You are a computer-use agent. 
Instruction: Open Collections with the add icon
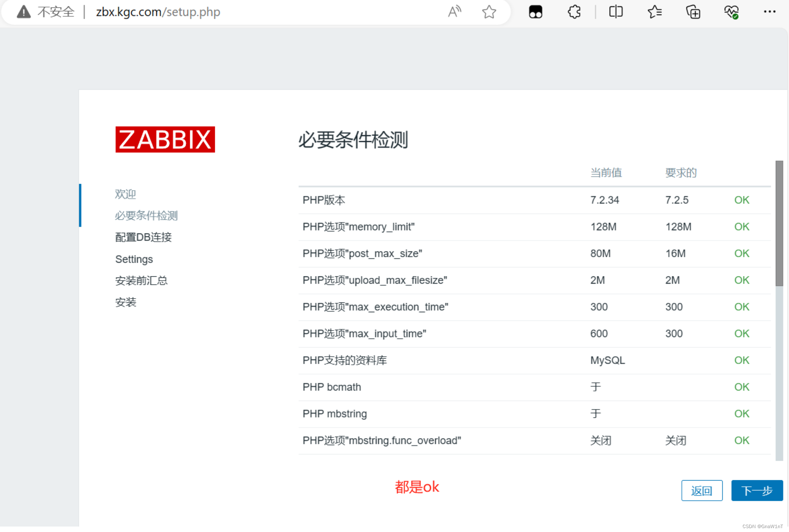[x=693, y=12]
